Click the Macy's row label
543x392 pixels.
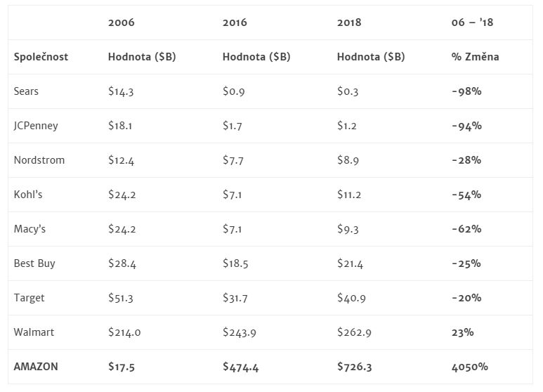tap(30, 229)
